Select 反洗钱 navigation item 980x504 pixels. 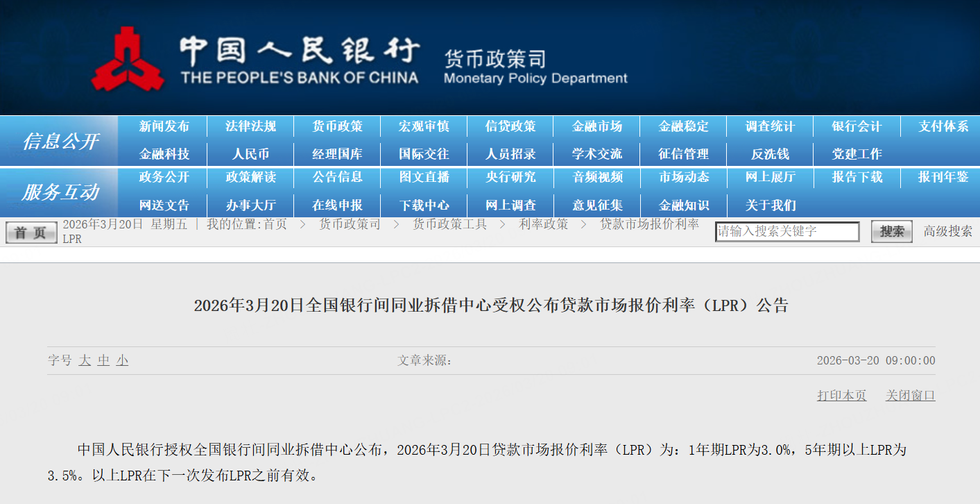(771, 154)
